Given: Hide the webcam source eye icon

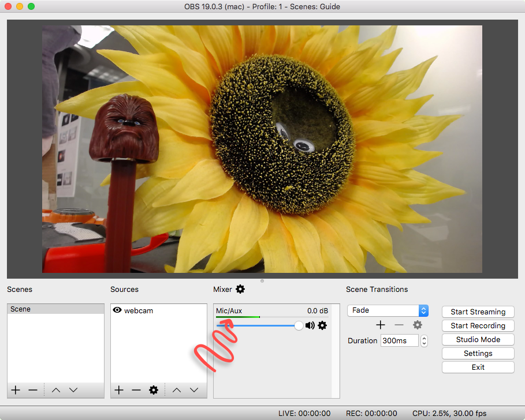Looking at the screenshot, I should (x=117, y=310).
